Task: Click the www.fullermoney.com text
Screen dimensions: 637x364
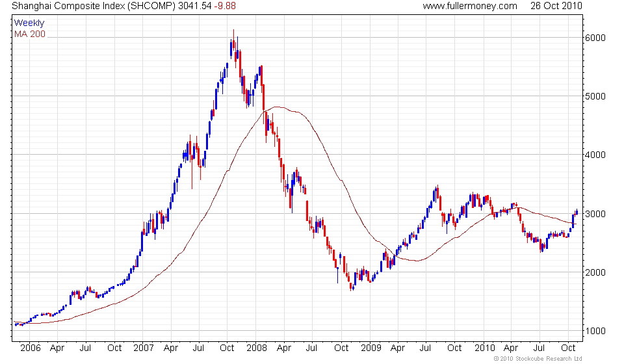Action: click(x=469, y=6)
